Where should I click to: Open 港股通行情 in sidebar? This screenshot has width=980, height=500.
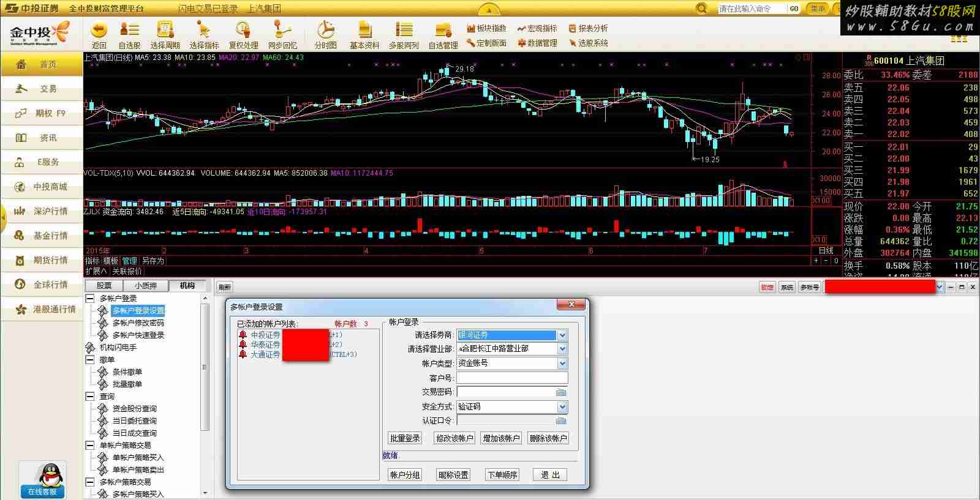click(x=42, y=309)
